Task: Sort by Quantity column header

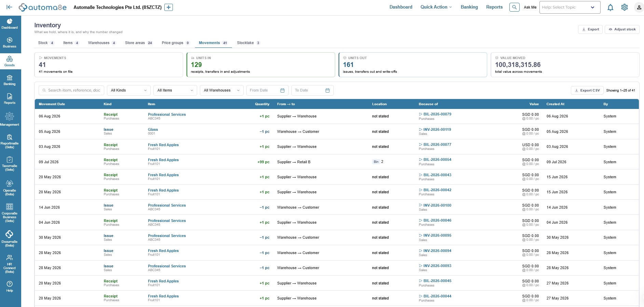Action: 262,104
